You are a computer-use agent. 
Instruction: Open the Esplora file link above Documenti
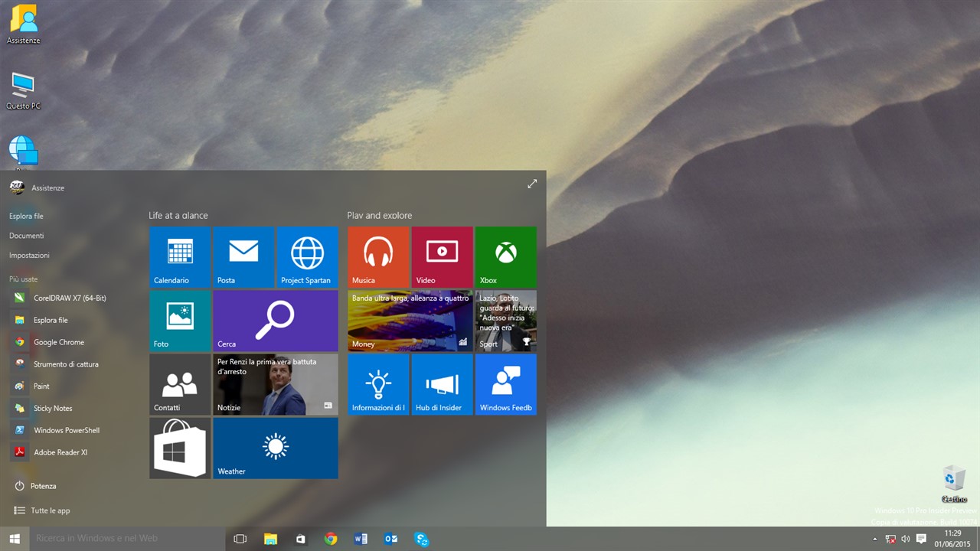pos(26,216)
